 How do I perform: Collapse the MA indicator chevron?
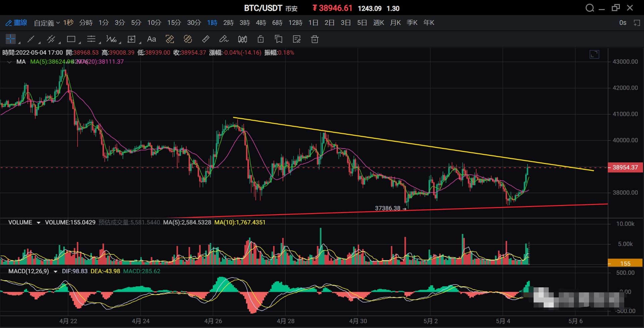tap(9, 62)
